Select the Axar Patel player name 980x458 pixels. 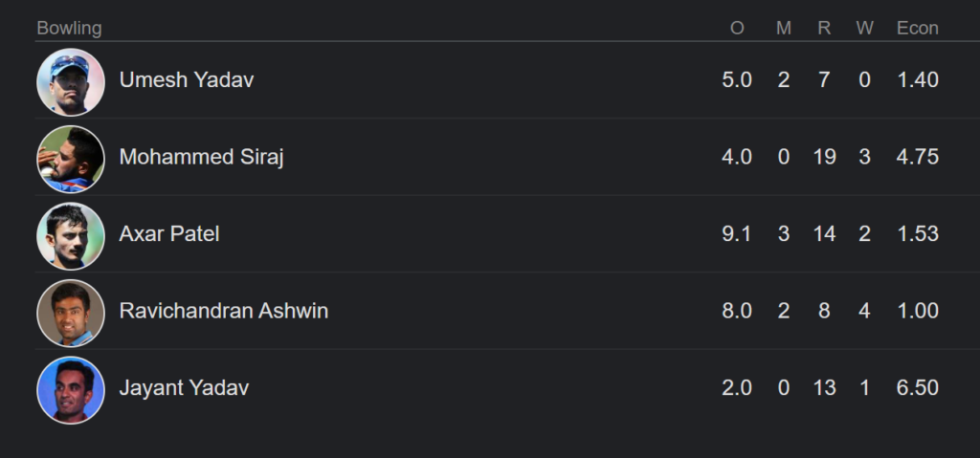(x=169, y=233)
